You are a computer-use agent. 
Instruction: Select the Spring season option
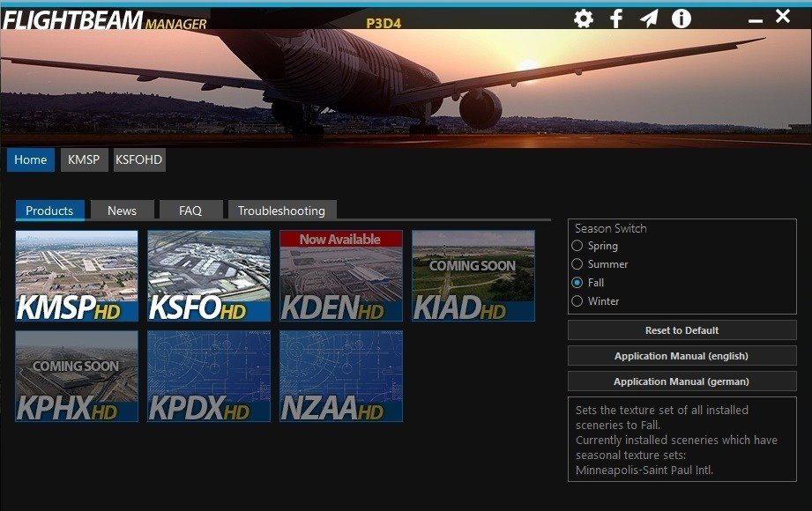[x=577, y=246]
